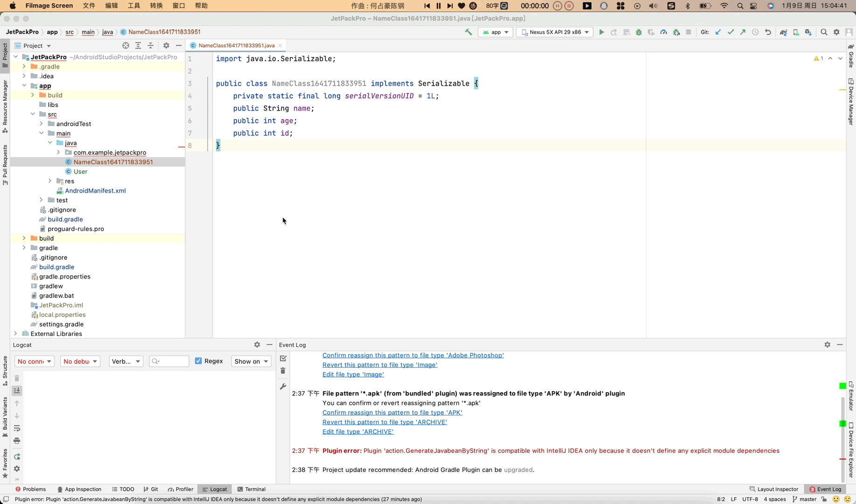Clear Event Log with trash icon
Screen dimensions: 856x504
pyautogui.click(x=283, y=371)
